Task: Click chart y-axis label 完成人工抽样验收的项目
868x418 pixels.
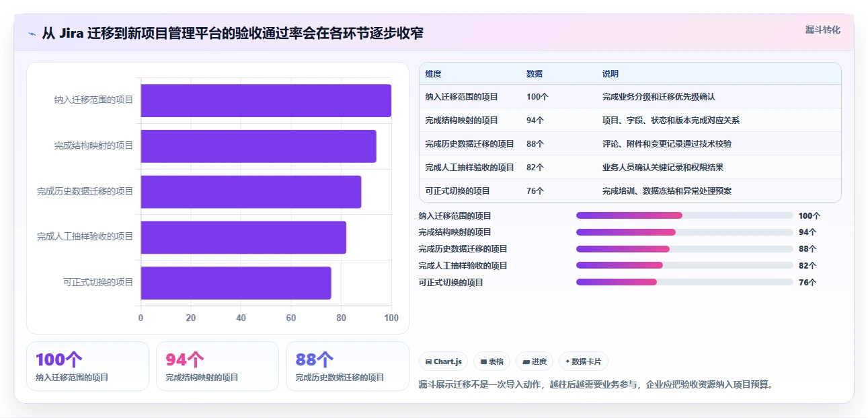Action: pyautogui.click(x=85, y=237)
